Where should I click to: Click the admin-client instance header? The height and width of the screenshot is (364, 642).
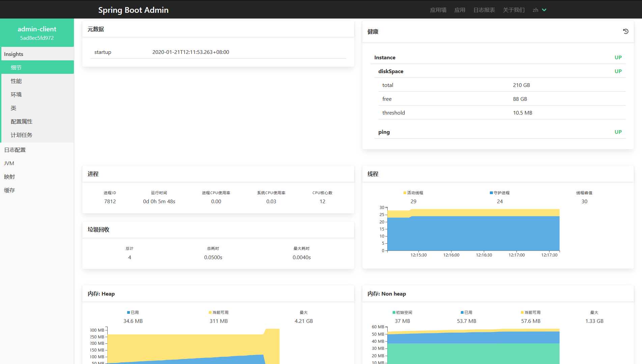(37, 33)
